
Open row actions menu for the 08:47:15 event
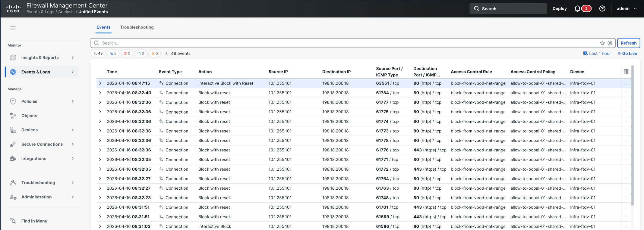(x=626, y=83)
